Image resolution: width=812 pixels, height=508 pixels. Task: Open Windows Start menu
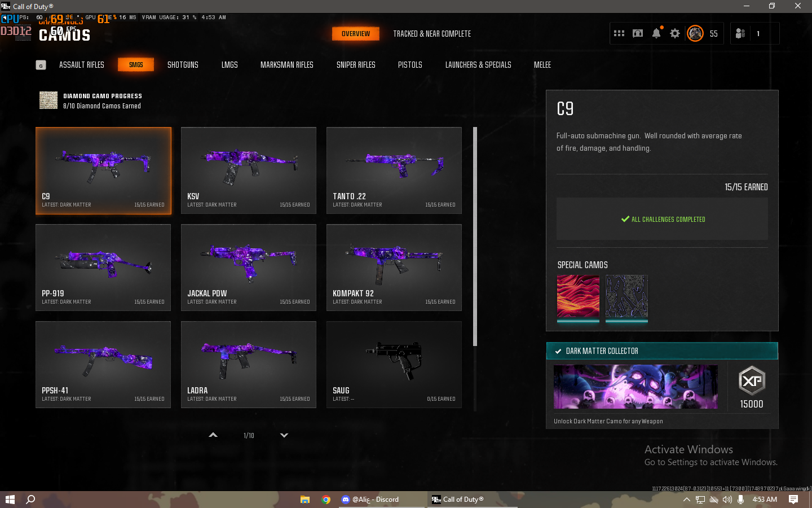pyautogui.click(x=10, y=500)
